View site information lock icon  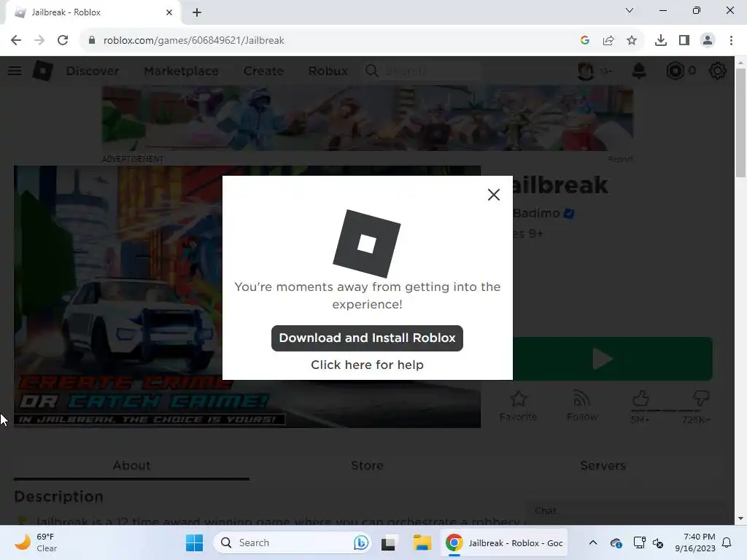91,41
